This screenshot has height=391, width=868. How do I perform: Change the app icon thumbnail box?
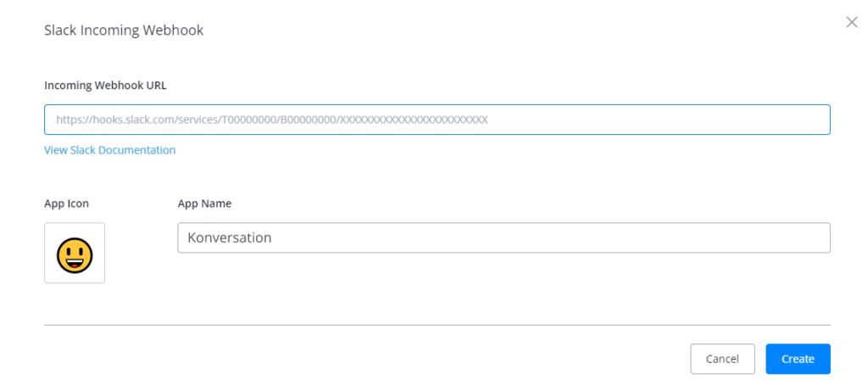(x=75, y=253)
